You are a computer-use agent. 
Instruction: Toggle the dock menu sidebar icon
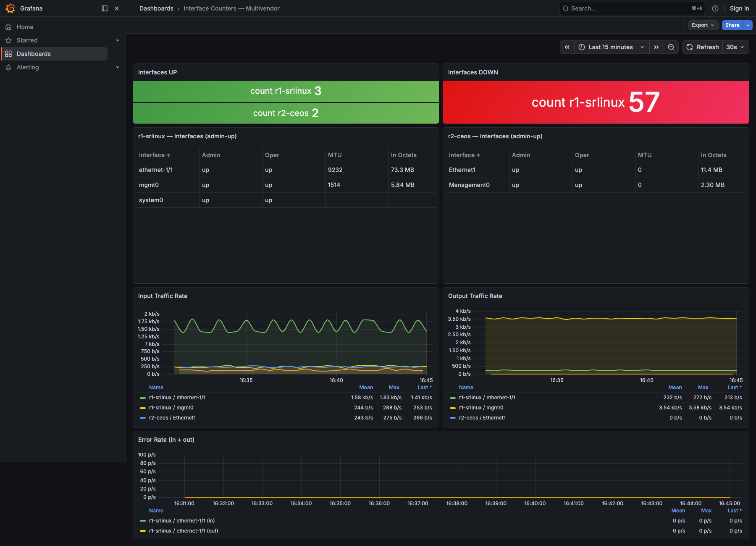(105, 8)
